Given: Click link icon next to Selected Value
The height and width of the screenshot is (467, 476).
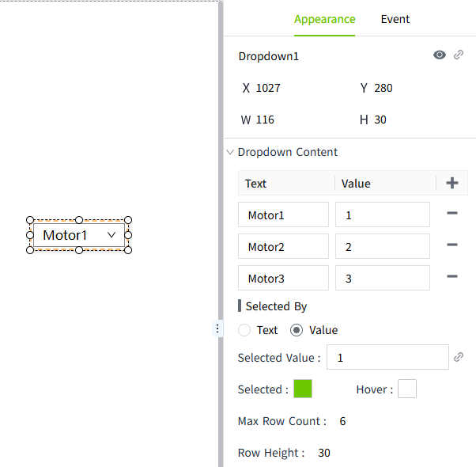Looking at the screenshot, I should click(x=459, y=358).
